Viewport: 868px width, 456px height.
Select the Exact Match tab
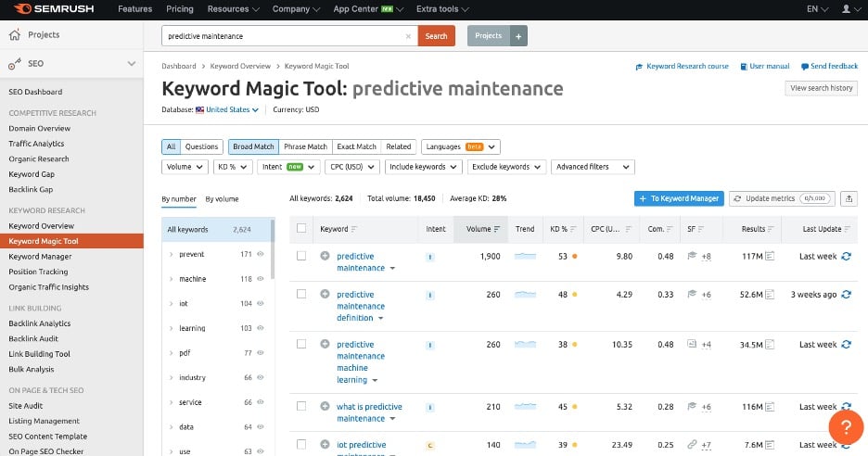(x=356, y=146)
